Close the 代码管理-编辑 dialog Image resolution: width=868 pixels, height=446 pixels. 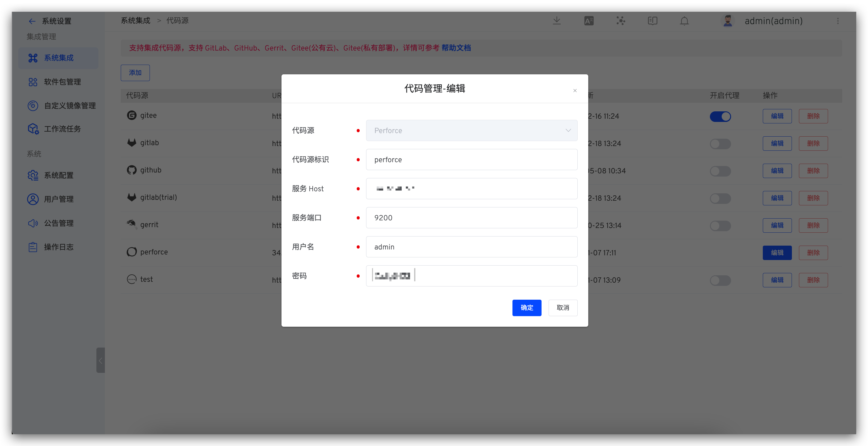coord(575,90)
